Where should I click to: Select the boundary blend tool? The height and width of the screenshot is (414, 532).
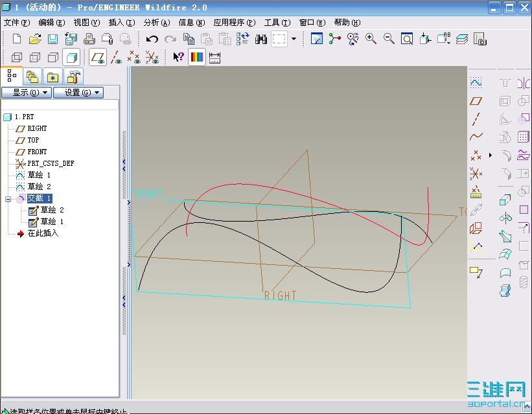(x=505, y=254)
